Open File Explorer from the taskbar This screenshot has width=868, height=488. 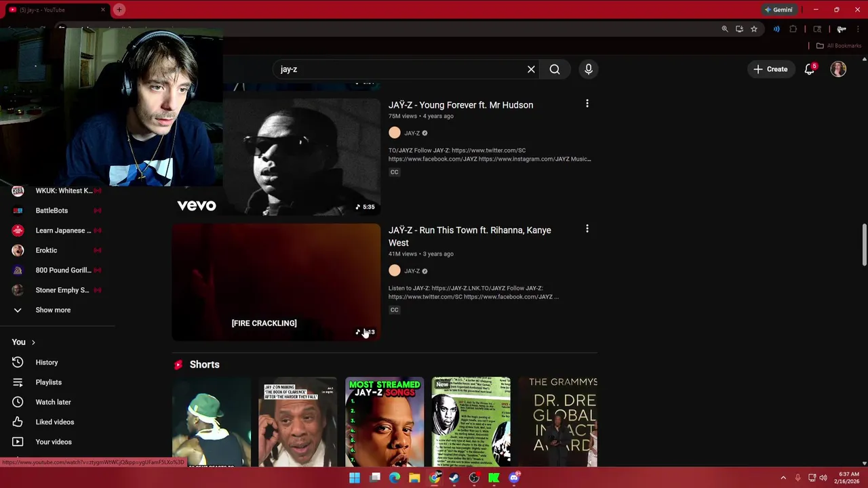pos(414,478)
